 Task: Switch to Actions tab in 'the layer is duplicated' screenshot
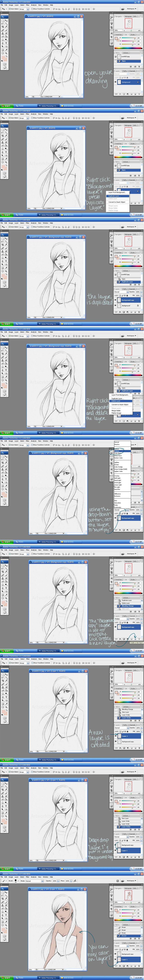click(126, 271)
